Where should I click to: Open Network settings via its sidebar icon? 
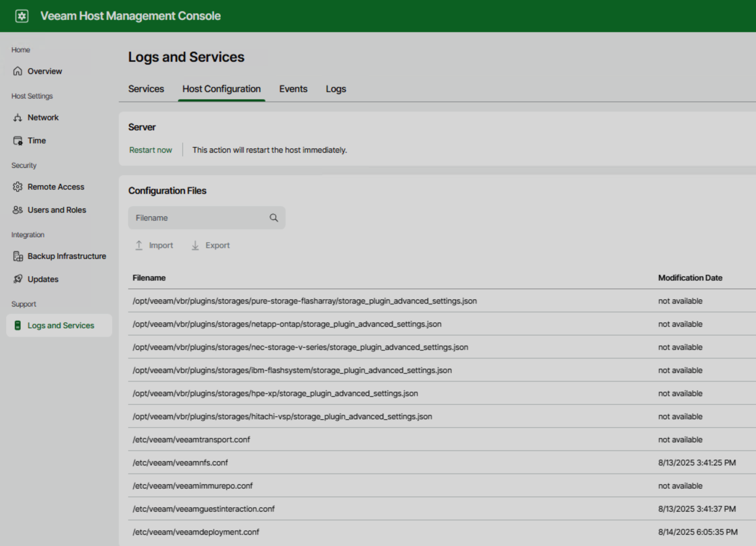18,117
